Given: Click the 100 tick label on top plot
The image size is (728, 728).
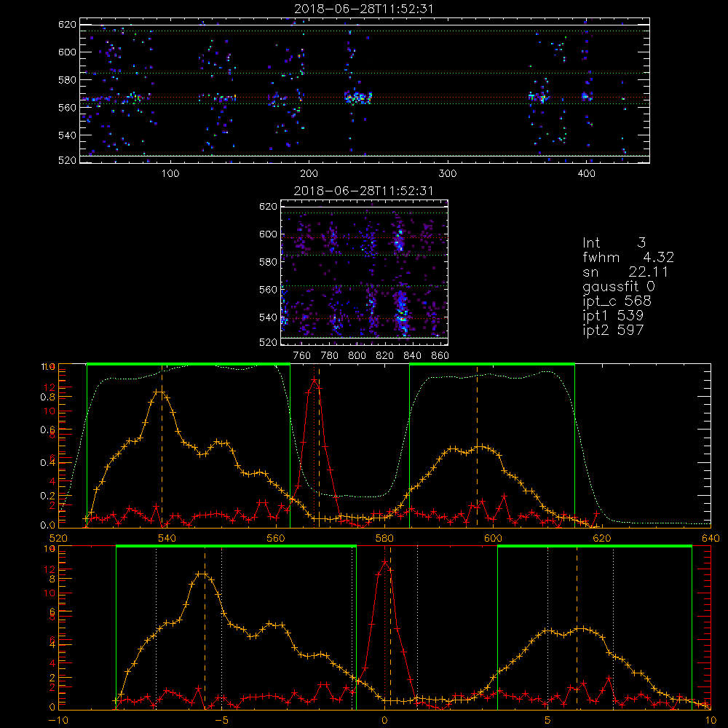Looking at the screenshot, I should [x=170, y=174].
